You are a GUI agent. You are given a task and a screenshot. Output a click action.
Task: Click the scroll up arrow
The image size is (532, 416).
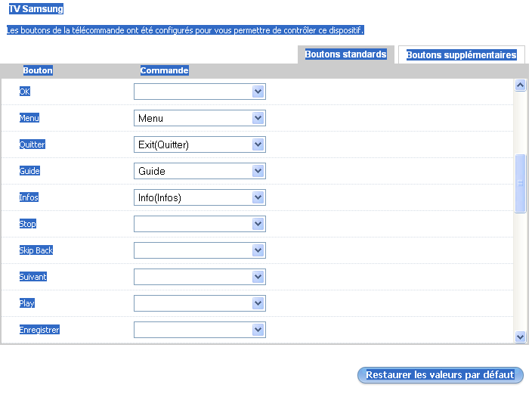point(520,85)
